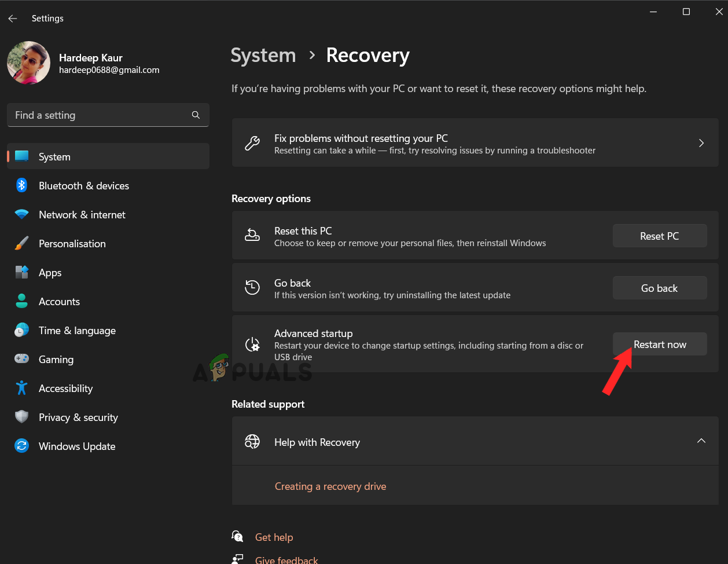Image resolution: width=728 pixels, height=564 pixels.
Task: Select the Accessibility figure icon
Action: pos(22,388)
